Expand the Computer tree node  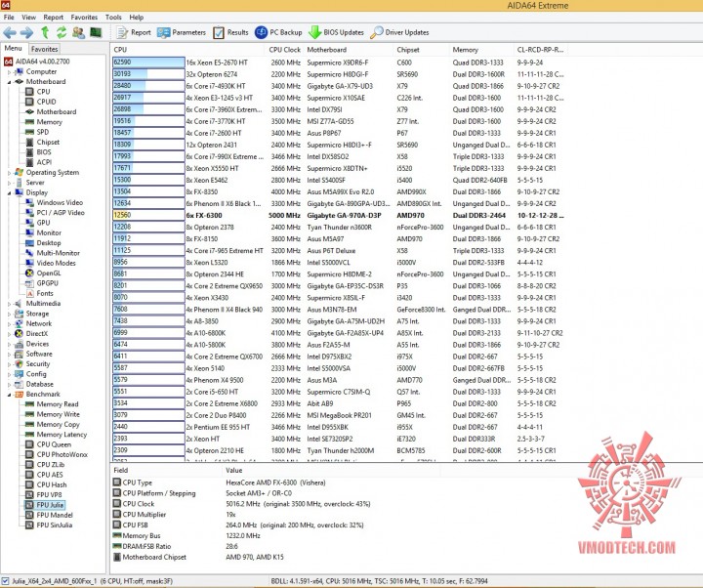coord(9,71)
